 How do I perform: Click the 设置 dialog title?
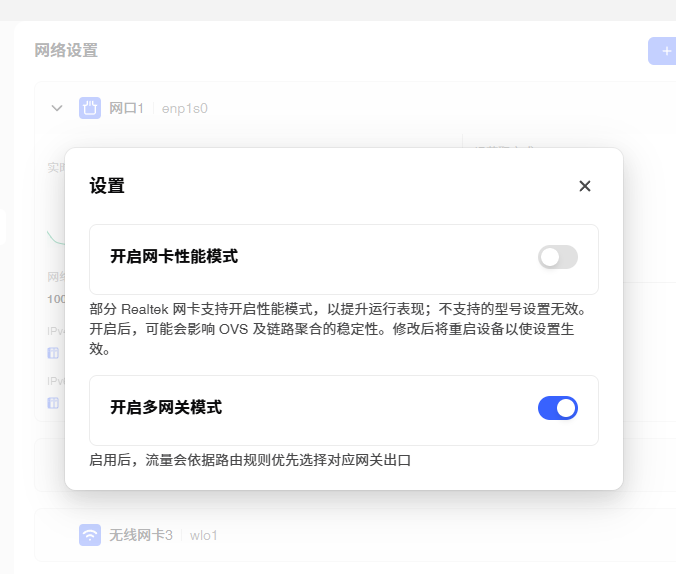pyautogui.click(x=107, y=186)
